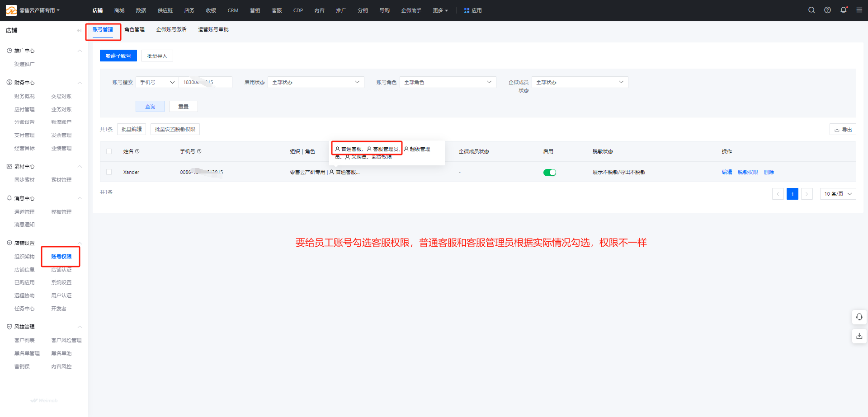This screenshot has width=868, height=417.
Task: Switch to the 角色管理 tab
Action: [134, 29]
